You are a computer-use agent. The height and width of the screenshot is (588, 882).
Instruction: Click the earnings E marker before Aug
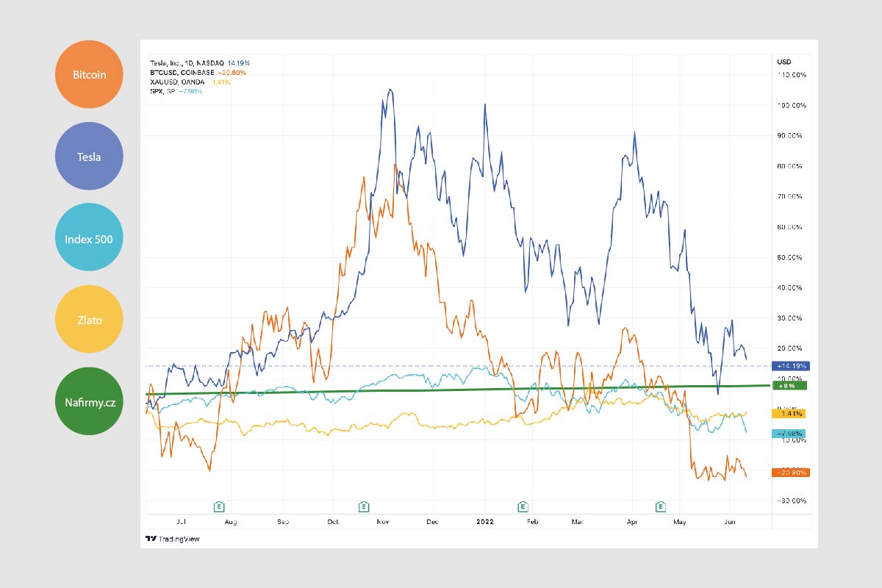pos(218,506)
